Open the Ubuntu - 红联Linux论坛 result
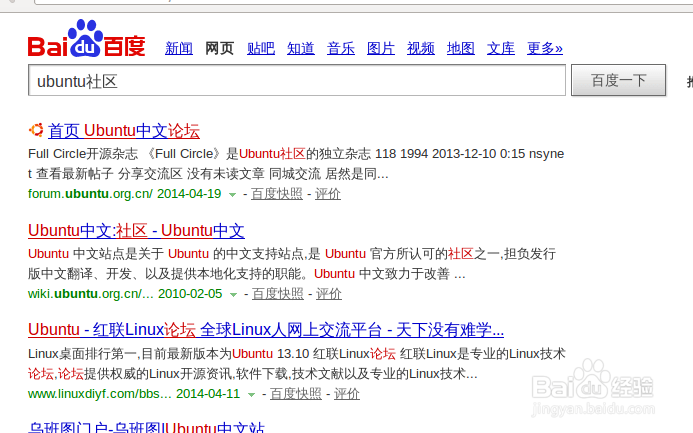The height and width of the screenshot is (433, 693). (x=266, y=330)
